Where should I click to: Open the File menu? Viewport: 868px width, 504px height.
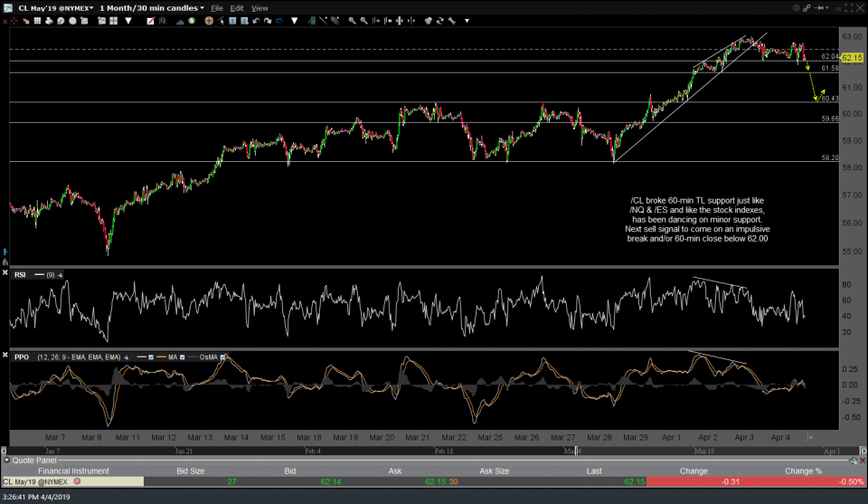(x=217, y=8)
